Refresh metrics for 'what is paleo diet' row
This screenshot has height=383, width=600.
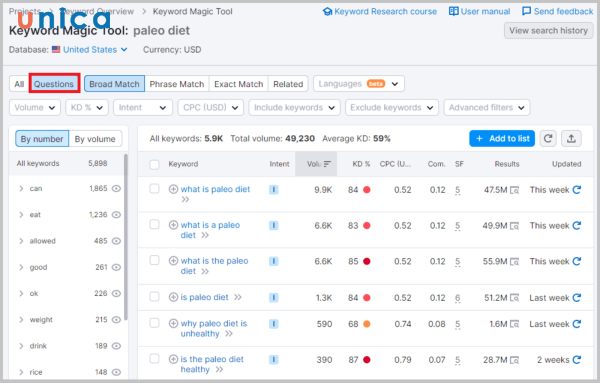tap(577, 190)
